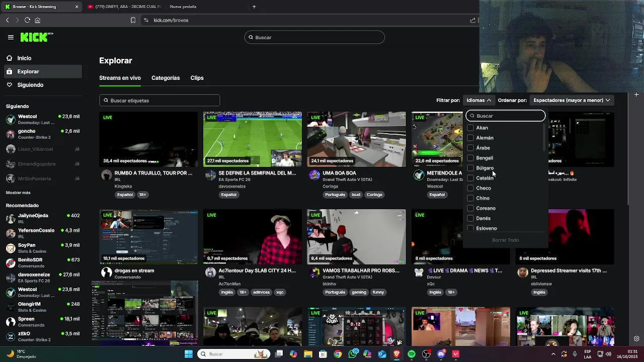Switch to Clips tab

tap(197, 78)
